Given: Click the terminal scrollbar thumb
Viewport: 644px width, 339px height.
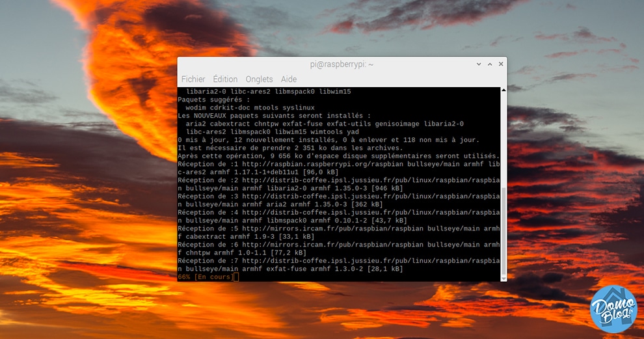Looking at the screenshot, I should coord(503,232).
